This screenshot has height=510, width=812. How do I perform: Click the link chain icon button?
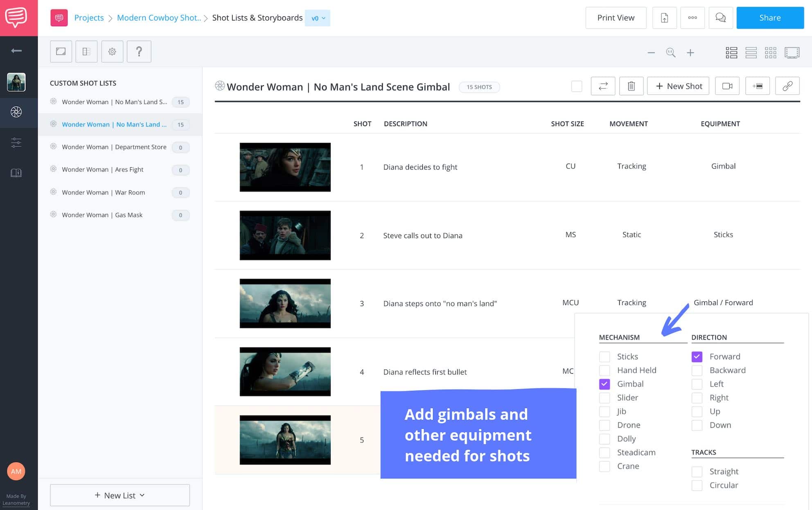tap(787, 86)
